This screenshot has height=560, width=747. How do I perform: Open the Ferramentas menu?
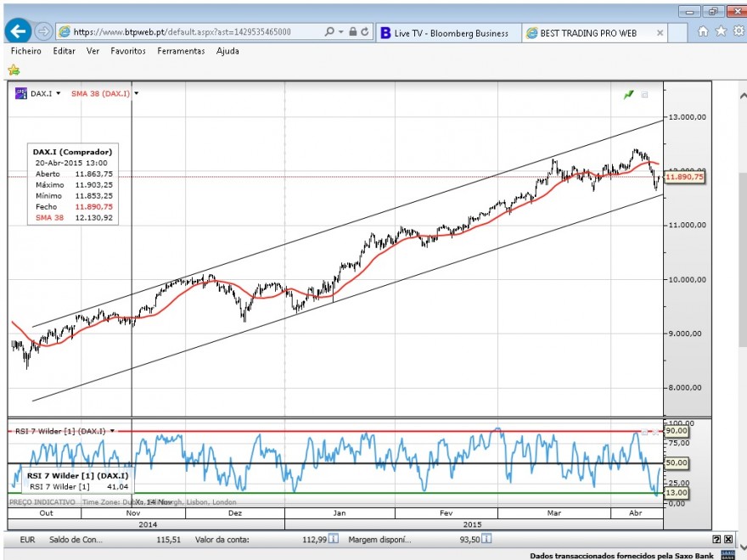[181, 51]
